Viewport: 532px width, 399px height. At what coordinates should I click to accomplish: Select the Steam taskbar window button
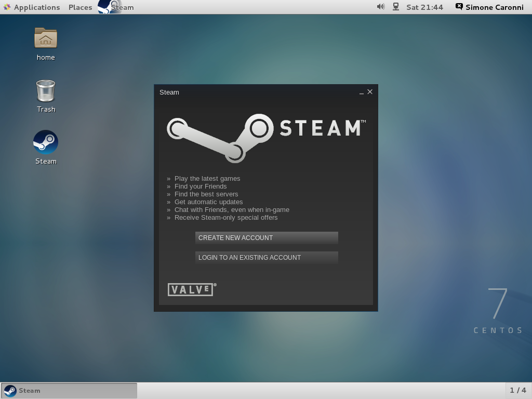pos(69,391)
